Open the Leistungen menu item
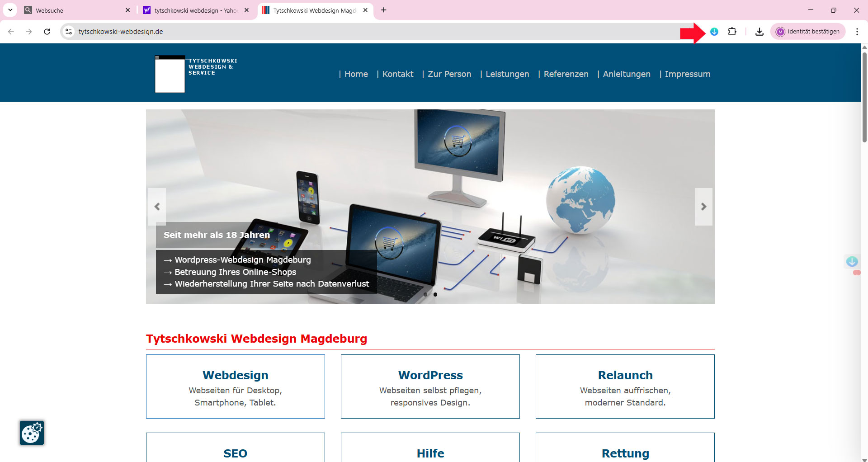The image size is (868, 462). pyautogui.click(x=507, y=74)
